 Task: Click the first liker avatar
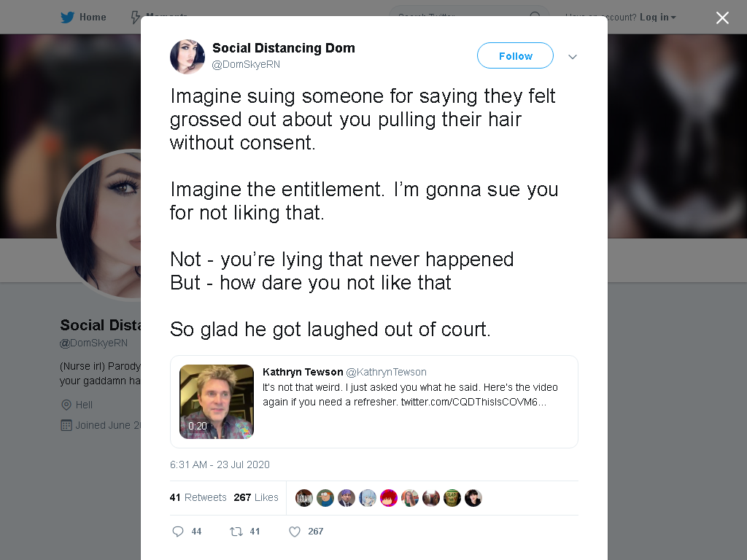pos(304,498)
